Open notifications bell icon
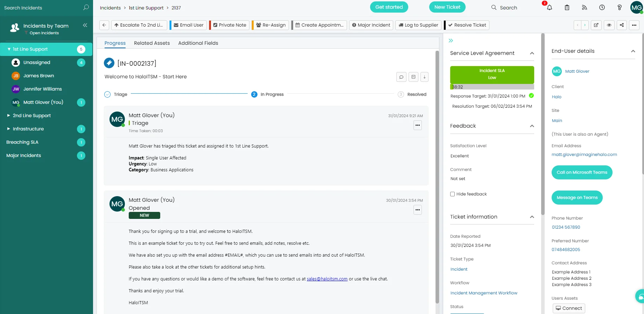Image resolution: width=644 pixels, height=314 pixels. pyautogui.click(x=550, y=7)
